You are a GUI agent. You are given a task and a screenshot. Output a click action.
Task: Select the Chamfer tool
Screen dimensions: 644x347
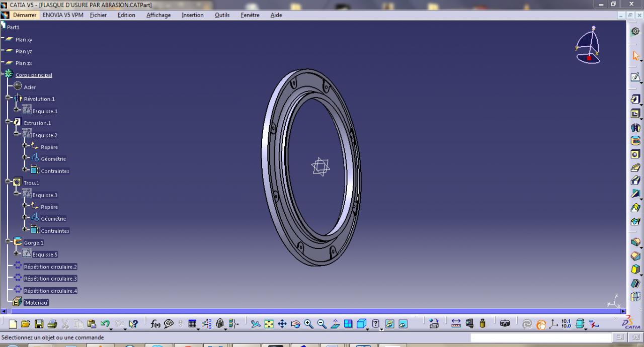635,256
